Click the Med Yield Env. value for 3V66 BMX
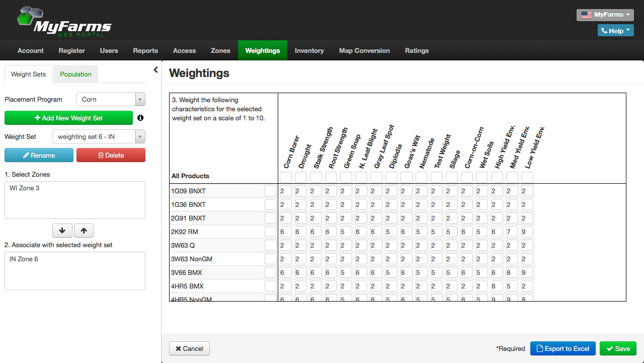Viewport: 644px width, 363px height. tap(512, 272)
